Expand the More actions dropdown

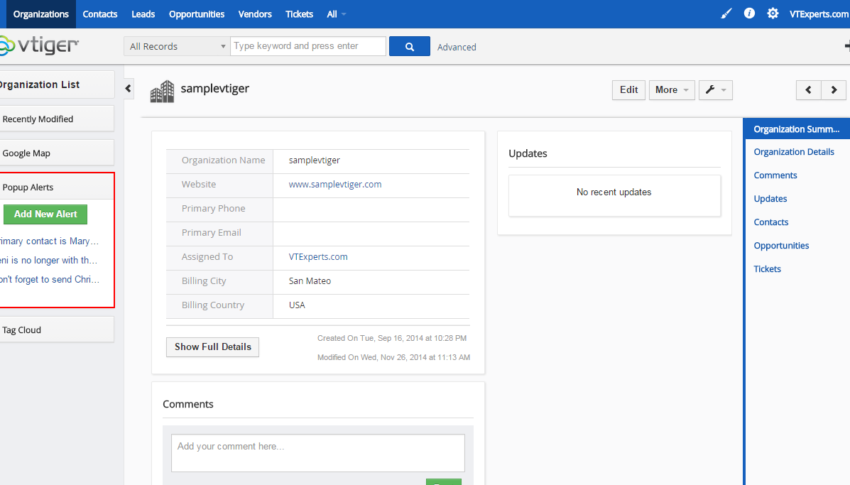pyautogui.click(x=672, y=90)
